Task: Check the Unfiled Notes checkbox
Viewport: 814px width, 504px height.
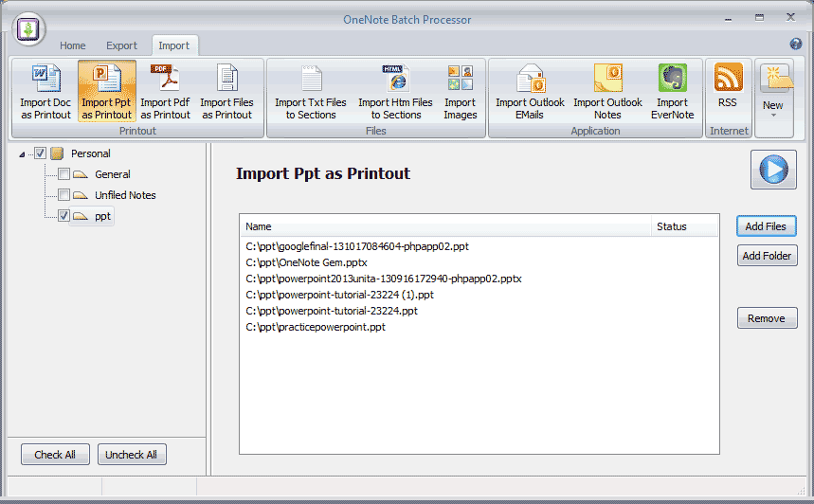Action: click(63, 194)
